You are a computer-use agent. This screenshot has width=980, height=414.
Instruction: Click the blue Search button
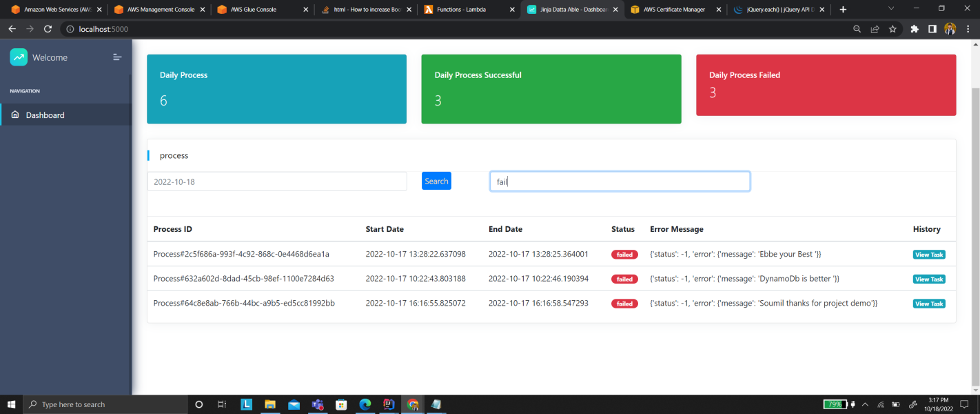[436, 181]
